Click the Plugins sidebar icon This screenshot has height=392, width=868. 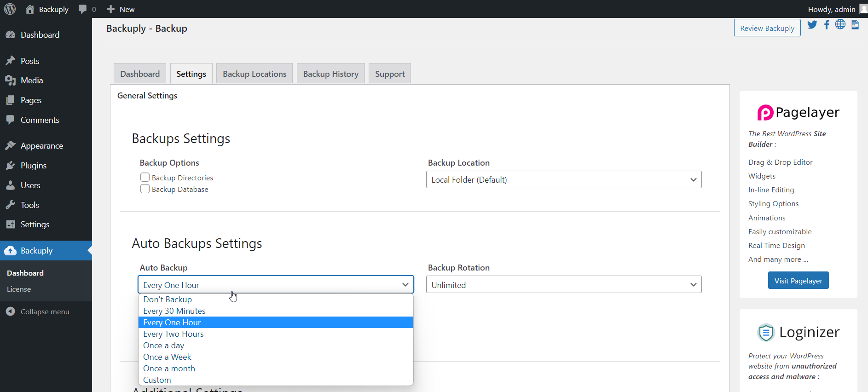[x=11, y=166]
